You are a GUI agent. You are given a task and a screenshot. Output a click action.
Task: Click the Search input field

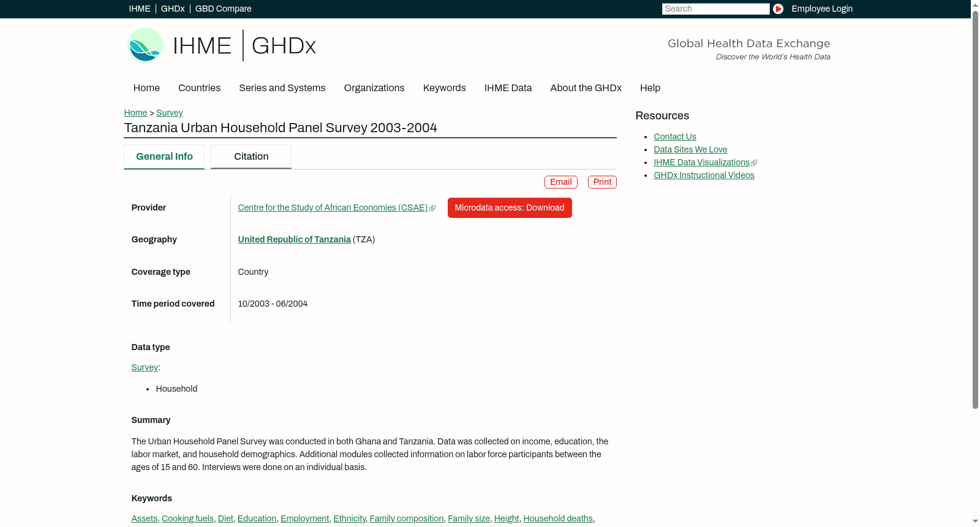(x=715, y=9)
